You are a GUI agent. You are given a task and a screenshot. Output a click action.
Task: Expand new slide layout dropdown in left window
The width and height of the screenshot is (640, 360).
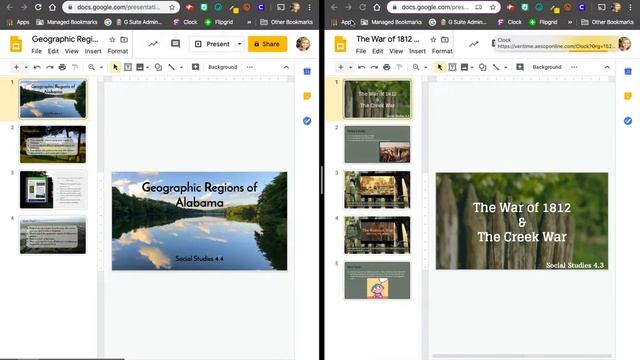(x=26, y=67)
